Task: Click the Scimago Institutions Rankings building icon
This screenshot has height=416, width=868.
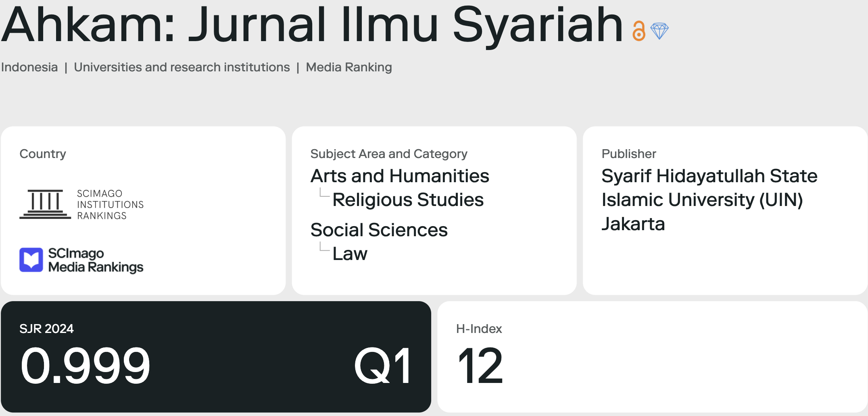Action: (45, 204)
